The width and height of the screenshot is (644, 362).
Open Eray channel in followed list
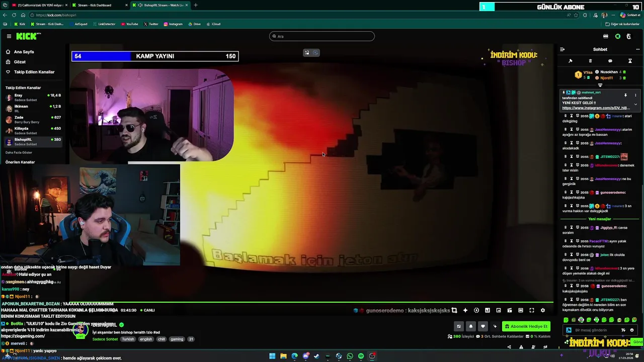click(x=32, y=97)
